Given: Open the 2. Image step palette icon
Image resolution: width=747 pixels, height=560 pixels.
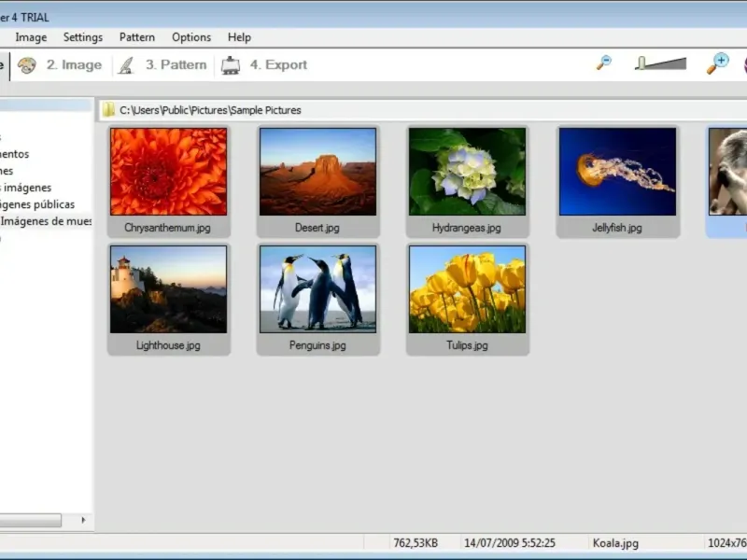Looking at the screenshot, I should pos(27,65).
